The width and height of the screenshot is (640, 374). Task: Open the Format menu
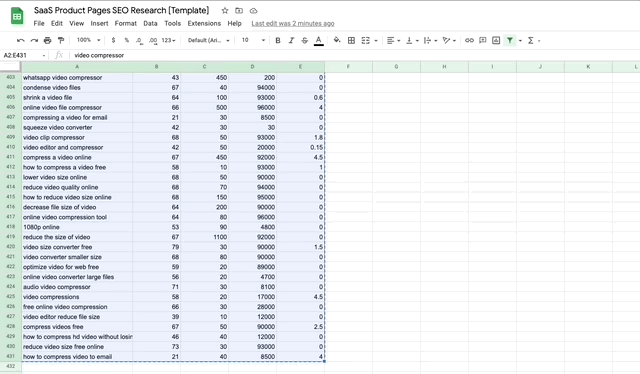[x=125, y=23]
